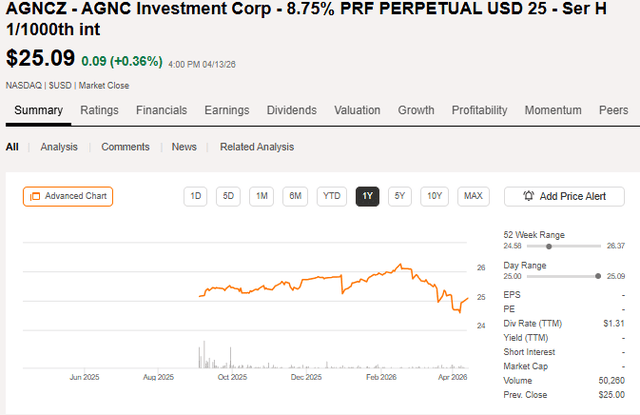Show the MAX chart range
640x415 pixels.
click(473, 196)
